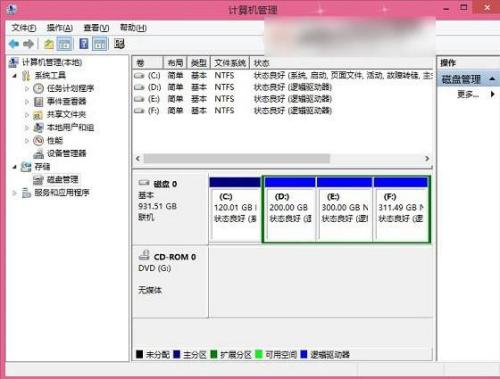Expand the 服务和应用程序 node arrow

tap(14, 193)
